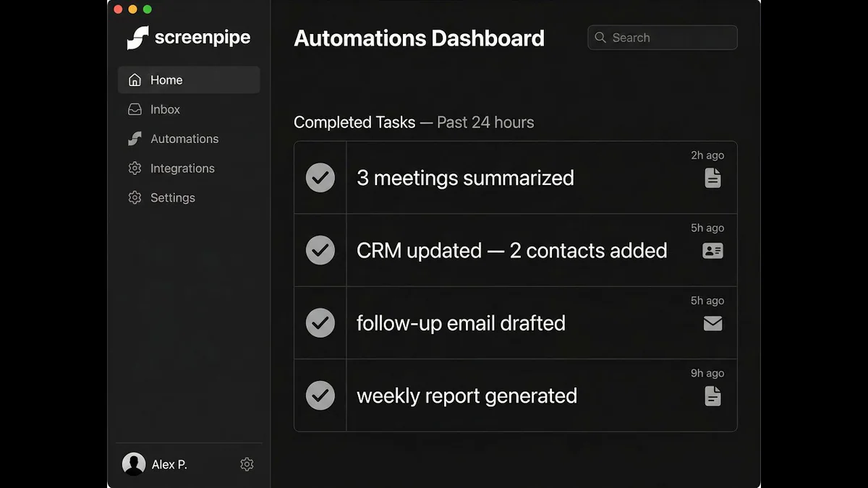The height and width of the screenshot is (488, 868).
Task: Click the 'CRM updated — 2 contacts added' task
Action: [511, 250]
